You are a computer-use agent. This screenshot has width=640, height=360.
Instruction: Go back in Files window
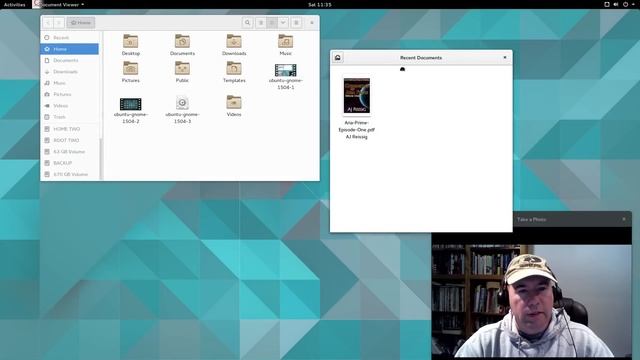click(48, 23)
